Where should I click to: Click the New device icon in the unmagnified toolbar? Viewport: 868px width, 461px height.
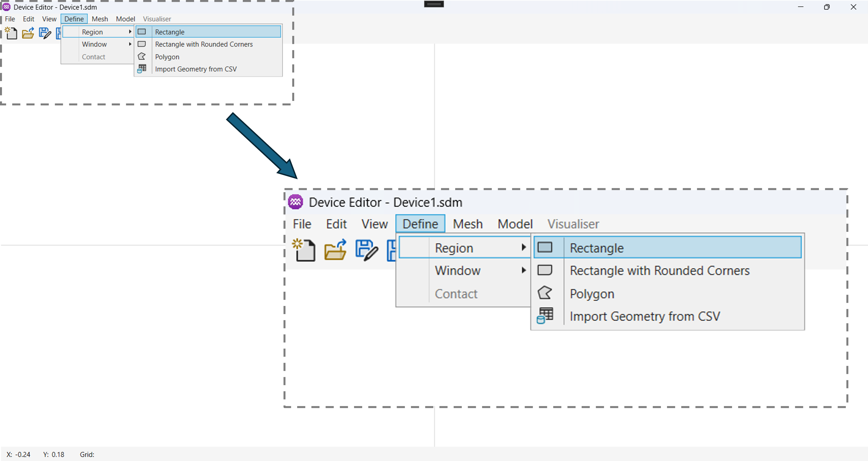11,33
